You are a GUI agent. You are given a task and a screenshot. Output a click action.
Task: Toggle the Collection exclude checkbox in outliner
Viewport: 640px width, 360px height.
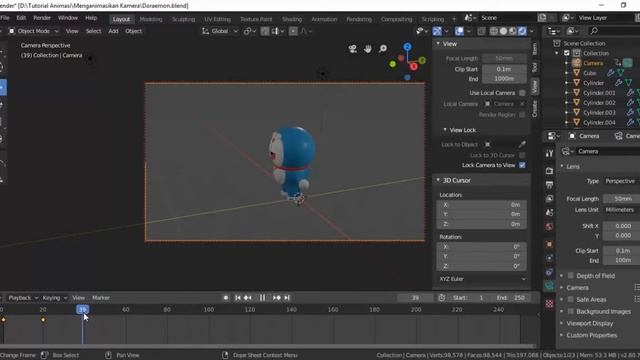[567, 53]
